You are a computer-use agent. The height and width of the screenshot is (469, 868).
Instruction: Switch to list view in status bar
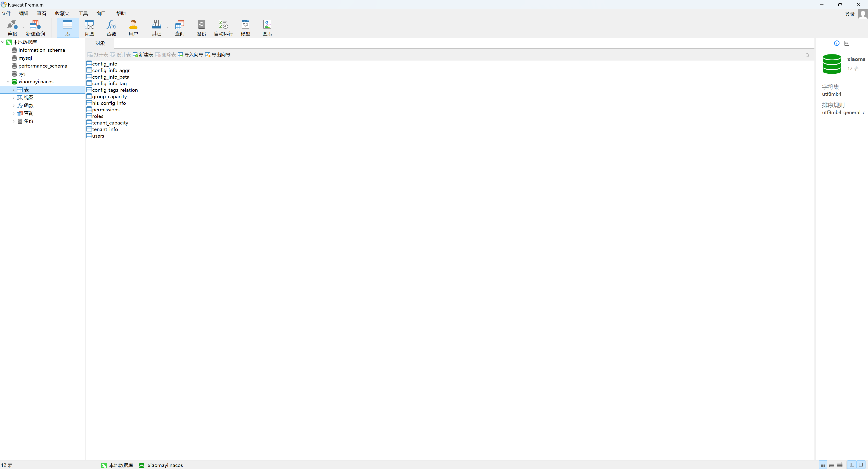pos(831,465)
